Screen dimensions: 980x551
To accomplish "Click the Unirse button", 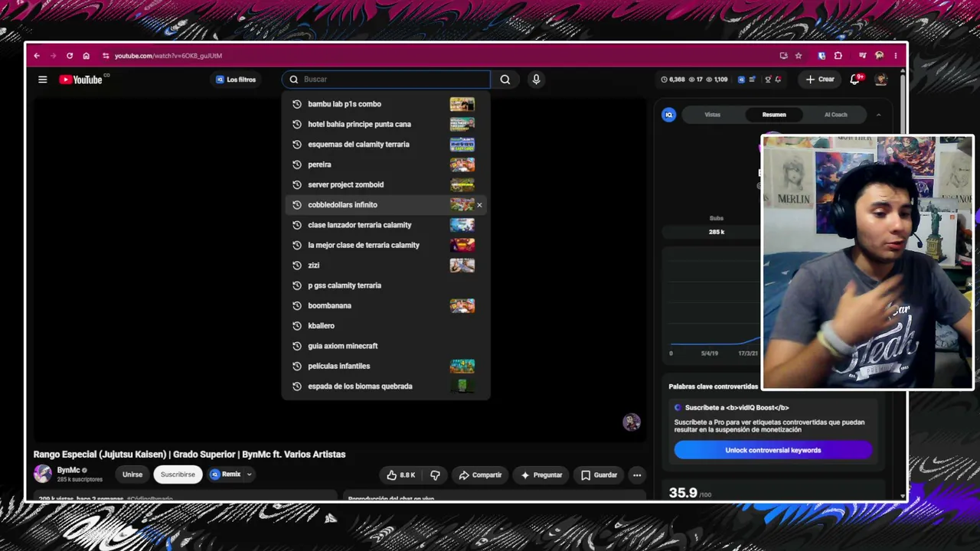I will point(132,474).
